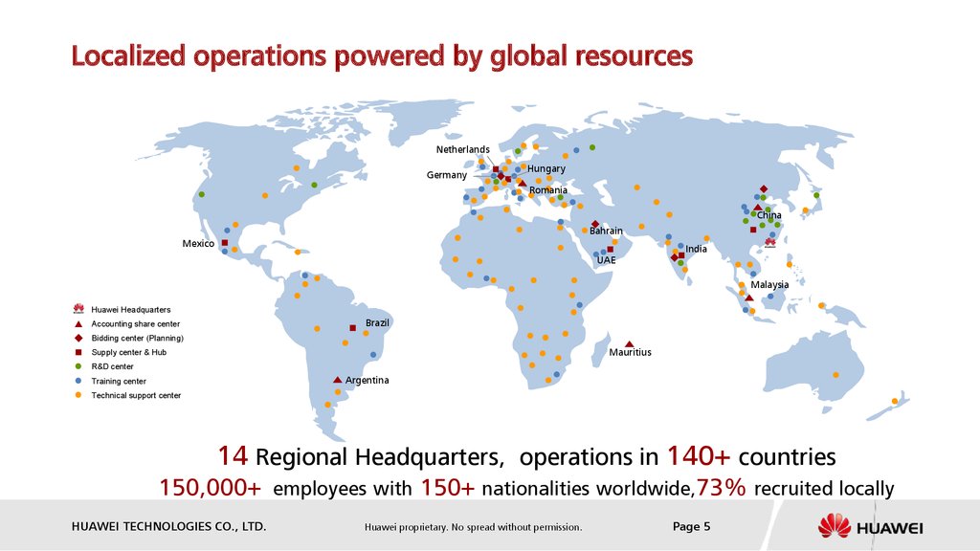Click the 'Romania' map label
The image size is (980, 551).
548,190
